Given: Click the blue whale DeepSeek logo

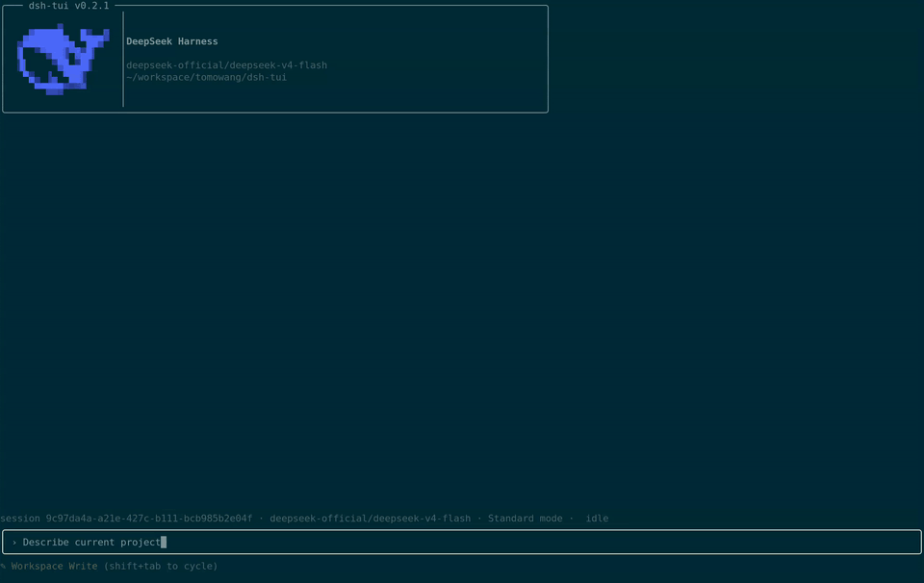Looking at the screenshot, I should click(x=64, y=59).
